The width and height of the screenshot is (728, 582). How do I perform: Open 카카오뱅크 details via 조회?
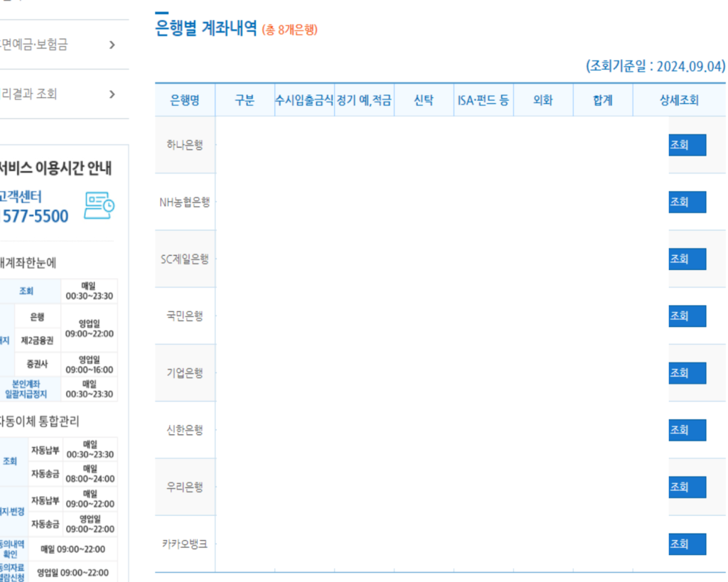(x=685, y=543)
